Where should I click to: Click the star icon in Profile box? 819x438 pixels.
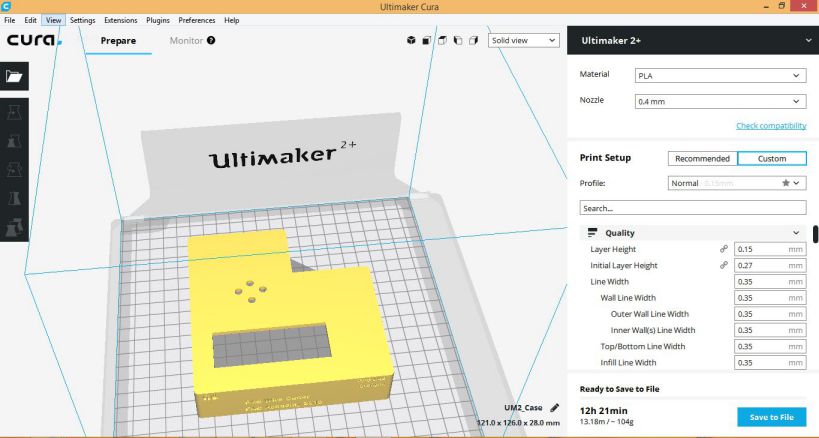[786, 183]
